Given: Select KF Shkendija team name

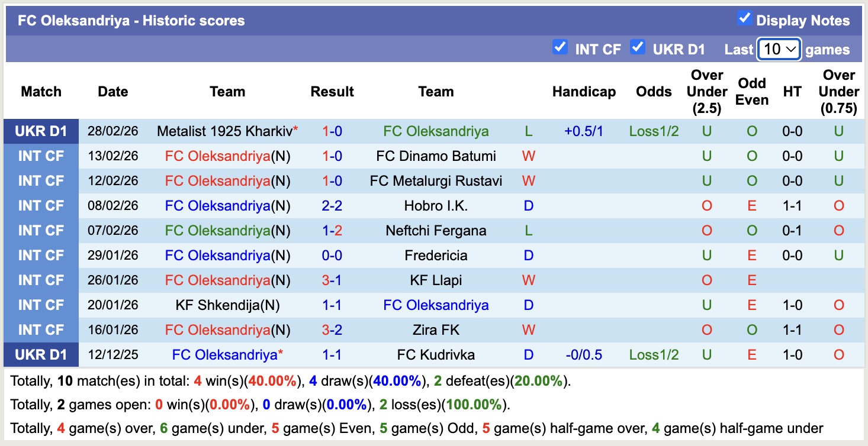Looking at the screenshot, I should pyautogui.click(x=217, y=305).
